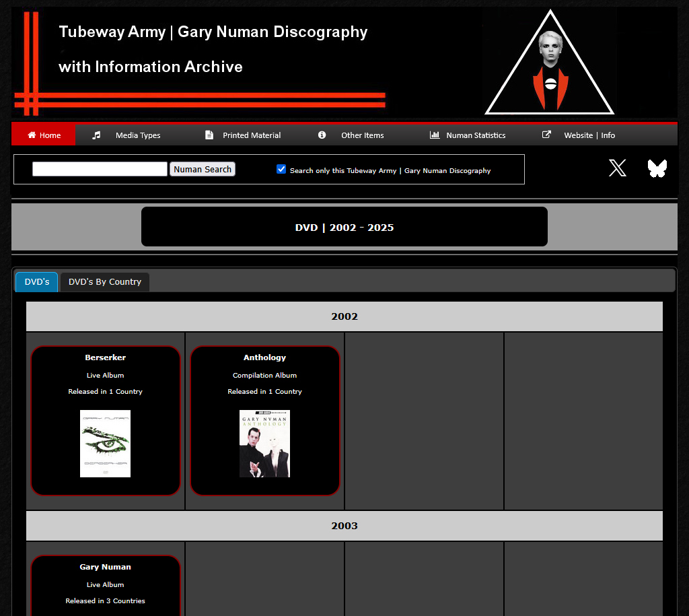Viewport: 689px width, 616px height.
Task: Click the Numan Search button
Action: coord(203,169)
